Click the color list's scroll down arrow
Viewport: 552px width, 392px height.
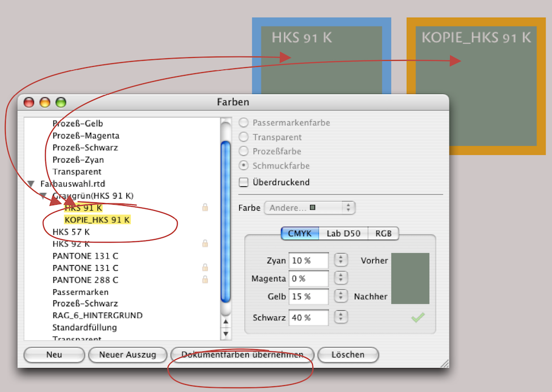click(226, 334)
